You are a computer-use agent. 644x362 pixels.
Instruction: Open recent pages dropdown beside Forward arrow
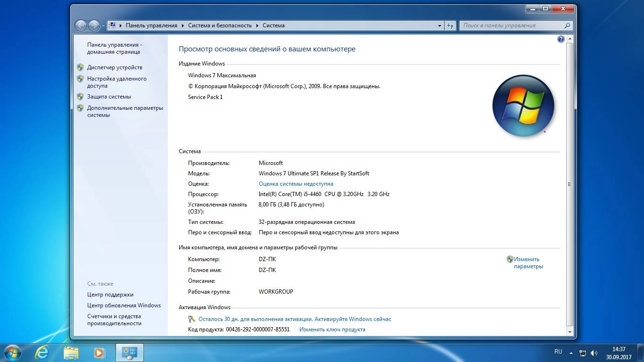tap(103, 26)
